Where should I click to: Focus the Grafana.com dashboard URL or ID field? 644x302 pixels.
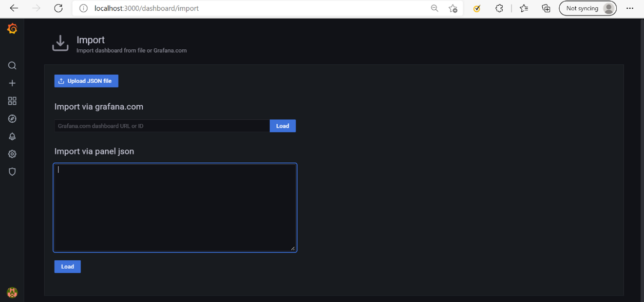click(162, 126)
